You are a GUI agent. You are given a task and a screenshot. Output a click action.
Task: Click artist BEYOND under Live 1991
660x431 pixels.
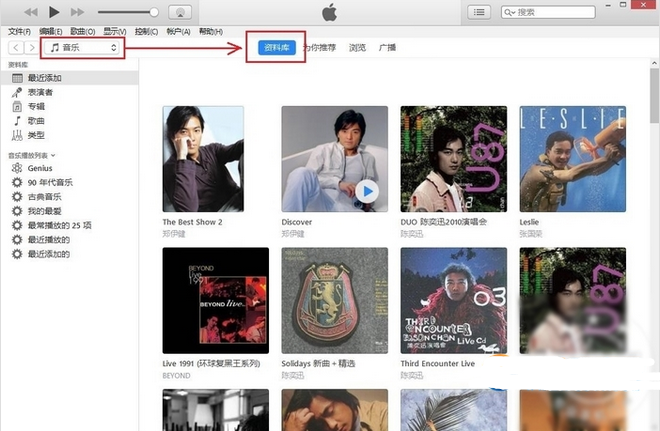point(176,375)
